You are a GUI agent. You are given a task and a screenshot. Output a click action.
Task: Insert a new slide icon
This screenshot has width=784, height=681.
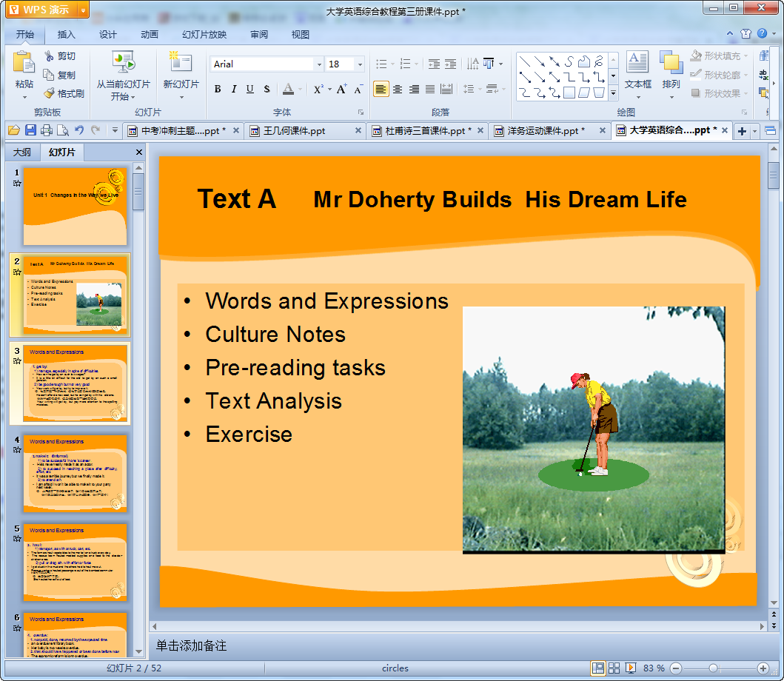(x=181, y=63)
